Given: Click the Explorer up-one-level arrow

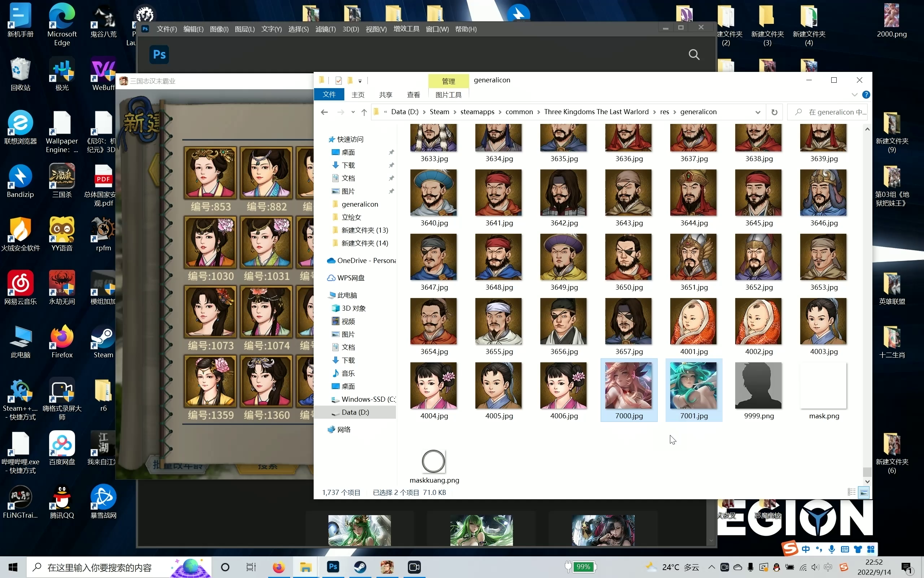Looking at the screenshot, I should (364, 112).
